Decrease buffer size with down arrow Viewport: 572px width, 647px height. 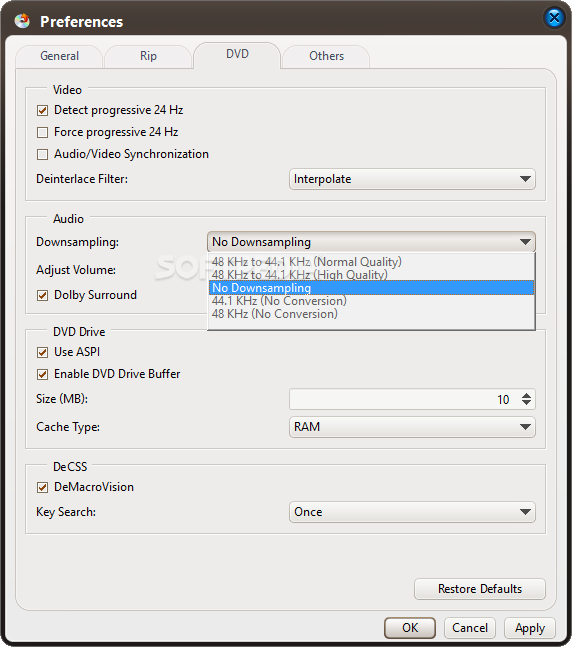click(x=526, y=403)
